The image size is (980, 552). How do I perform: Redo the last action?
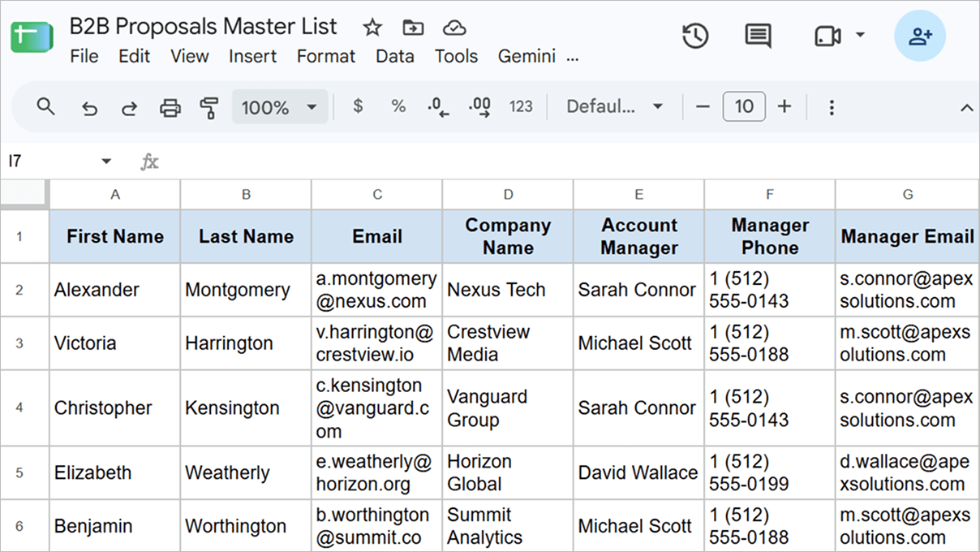(129, 107)
